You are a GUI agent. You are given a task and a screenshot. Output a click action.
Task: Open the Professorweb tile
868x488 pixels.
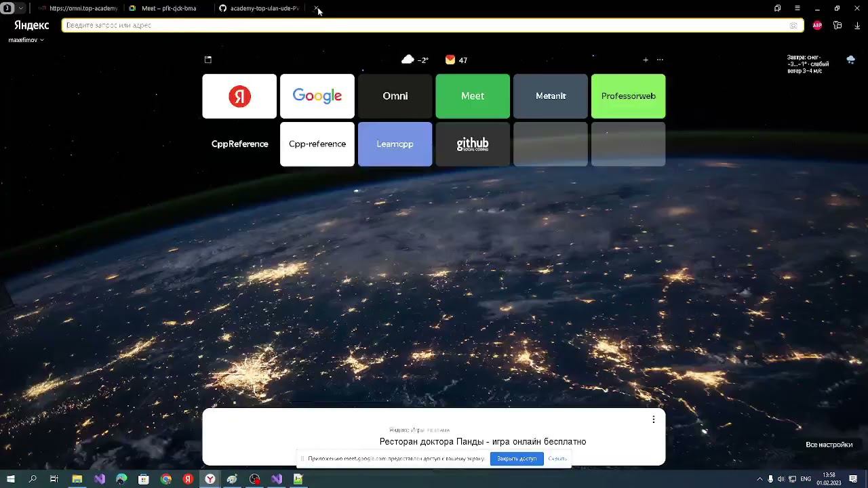629,96
